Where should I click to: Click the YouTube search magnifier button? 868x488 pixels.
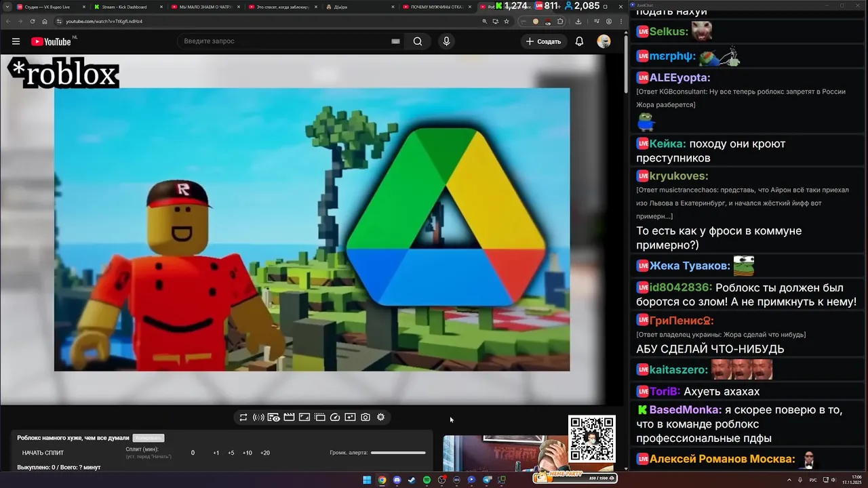pyautogui.click(x=418, y=41)
